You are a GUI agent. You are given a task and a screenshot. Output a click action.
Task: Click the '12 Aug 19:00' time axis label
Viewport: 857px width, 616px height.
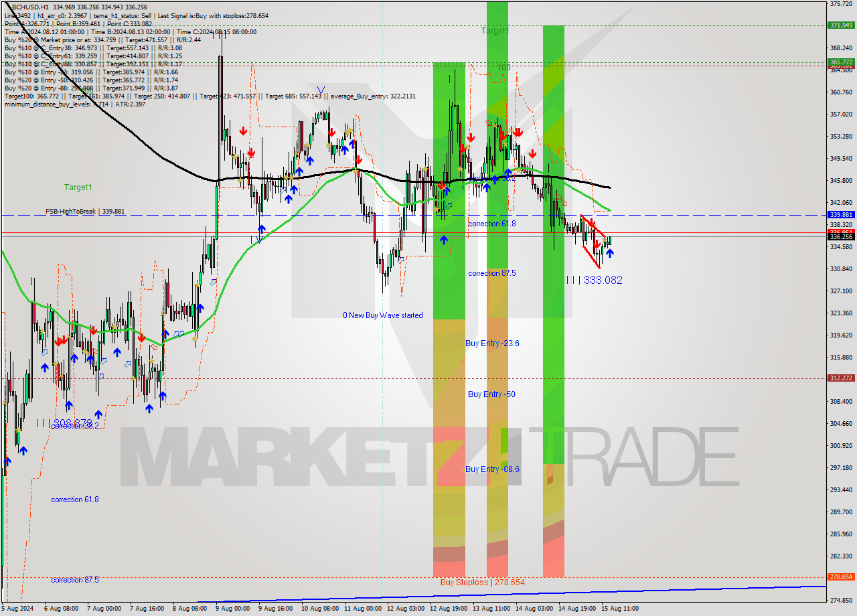tap(449, 609)
